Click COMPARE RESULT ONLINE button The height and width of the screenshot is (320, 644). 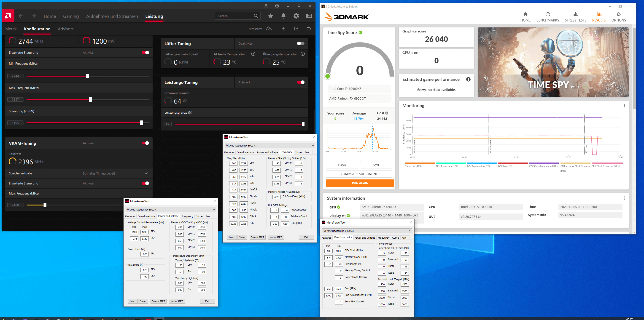pos(359,174)
